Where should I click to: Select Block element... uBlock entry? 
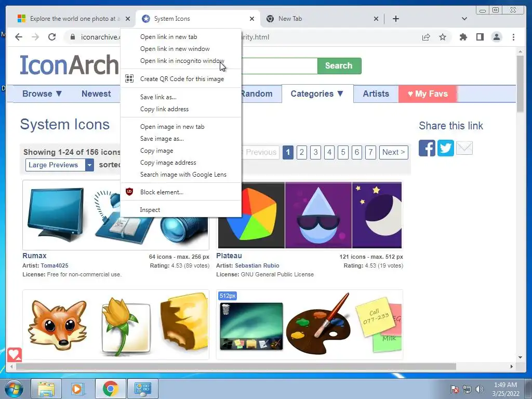(181, 192)
